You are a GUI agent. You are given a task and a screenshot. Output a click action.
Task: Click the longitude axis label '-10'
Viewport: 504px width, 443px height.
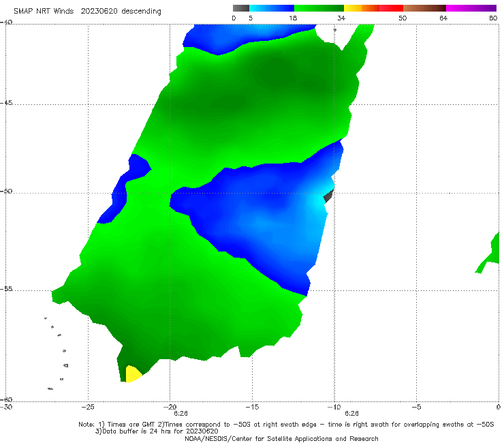click(x=334, y=407)
